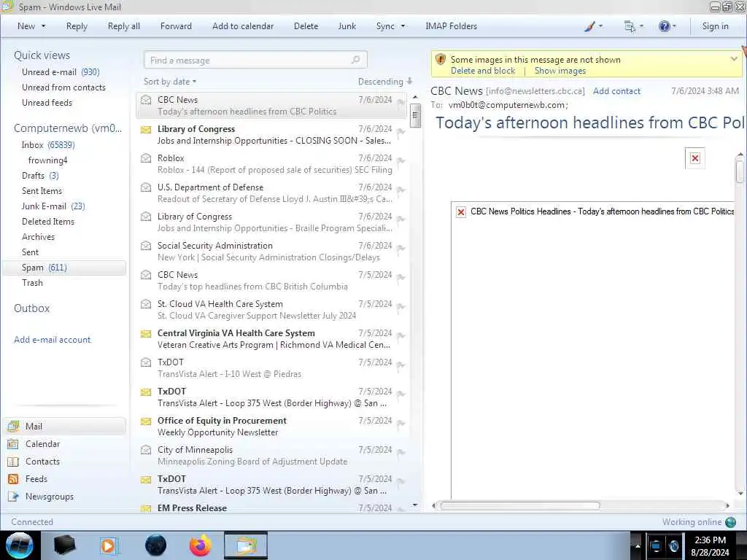The width and height of the screenshot is (747, 560).
Task: Click Reply all in the toolbar
Action: click(x=124, y=26)
